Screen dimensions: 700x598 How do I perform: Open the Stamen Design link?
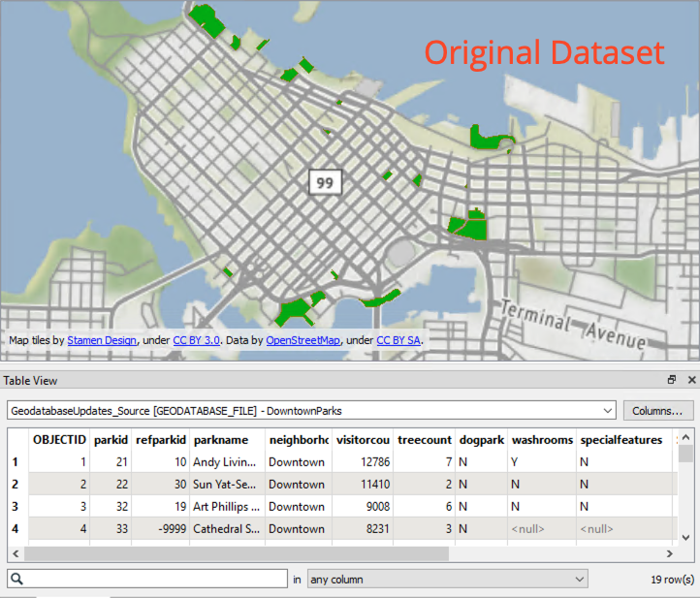click(102, 341)
